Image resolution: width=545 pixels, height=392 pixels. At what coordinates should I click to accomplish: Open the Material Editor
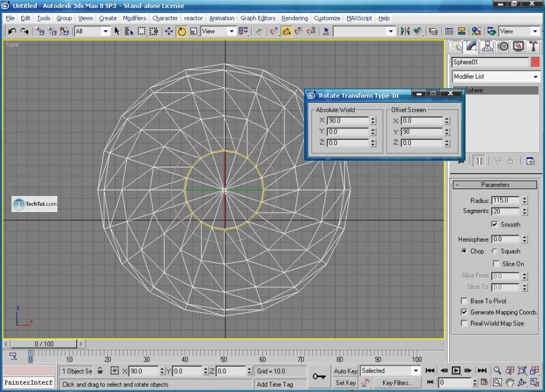tap(476, 32)
